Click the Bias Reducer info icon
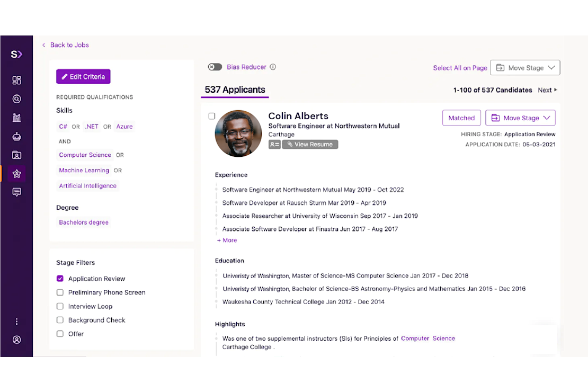Viewport: 588px width, 392px height. [x=273, y=67]
